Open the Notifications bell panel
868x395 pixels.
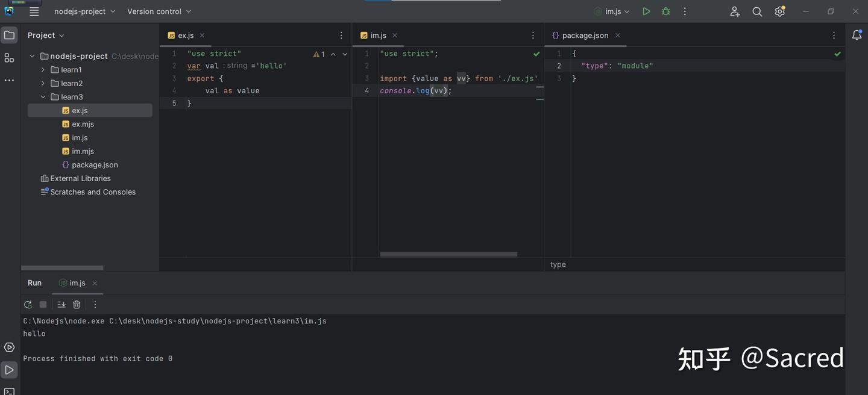tap(857, 36)
